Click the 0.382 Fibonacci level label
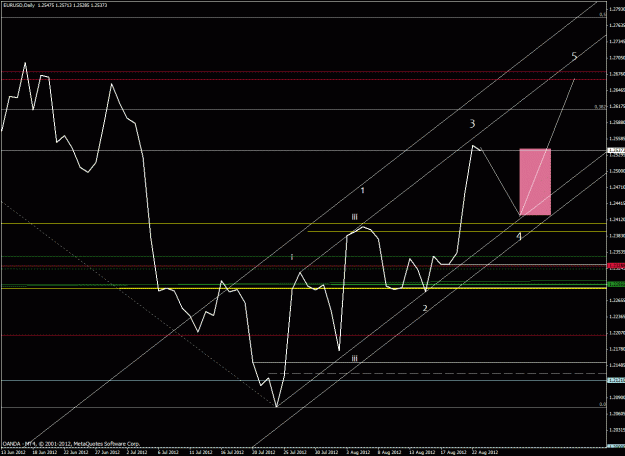Image resolution: width=625 pixels, height=456 pixels. [601, 107]
